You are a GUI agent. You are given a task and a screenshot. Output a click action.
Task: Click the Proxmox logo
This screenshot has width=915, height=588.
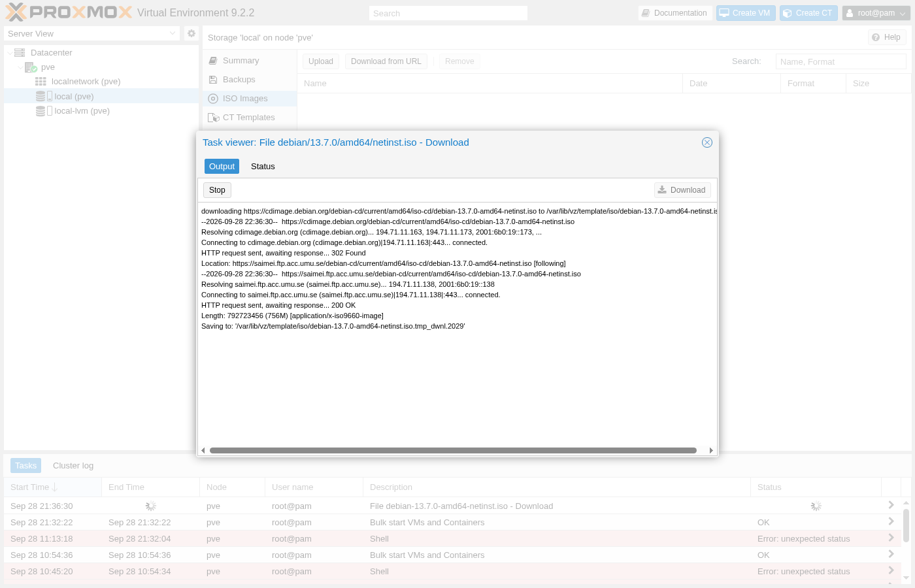point(69,12)
